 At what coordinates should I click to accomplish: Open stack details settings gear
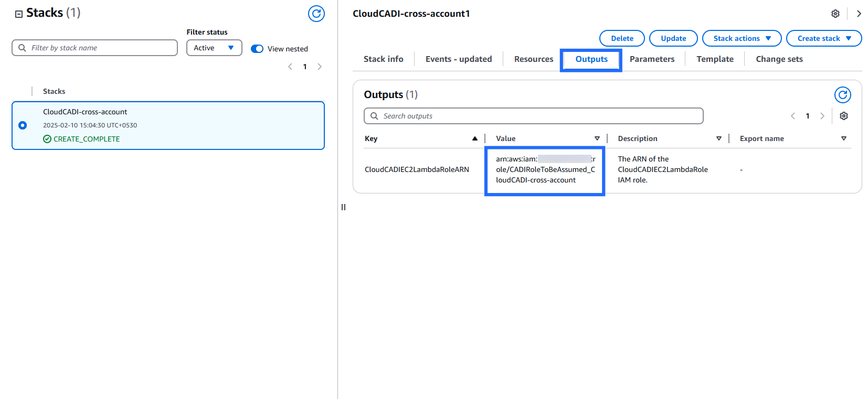tap(835, 14)
